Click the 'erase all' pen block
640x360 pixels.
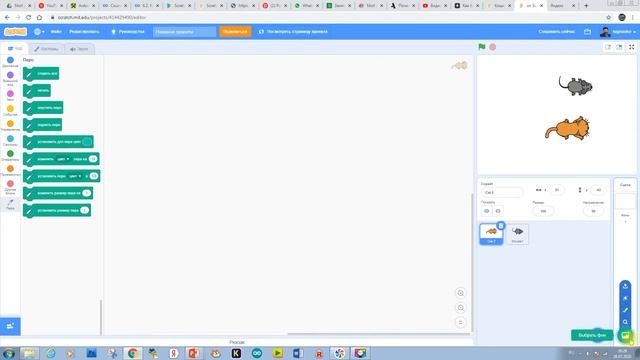coord(41,73)
